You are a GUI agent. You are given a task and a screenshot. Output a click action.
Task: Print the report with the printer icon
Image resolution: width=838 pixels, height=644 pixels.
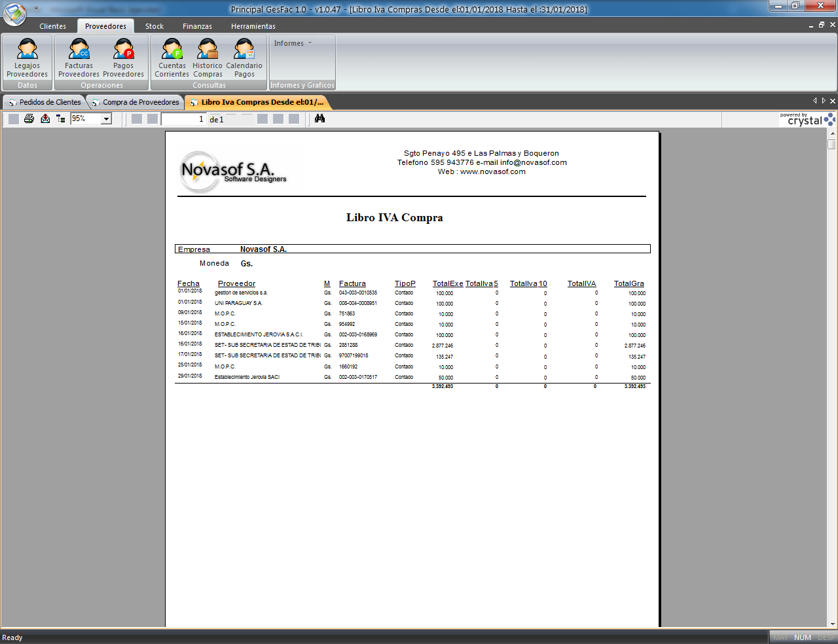coord(29,118)
